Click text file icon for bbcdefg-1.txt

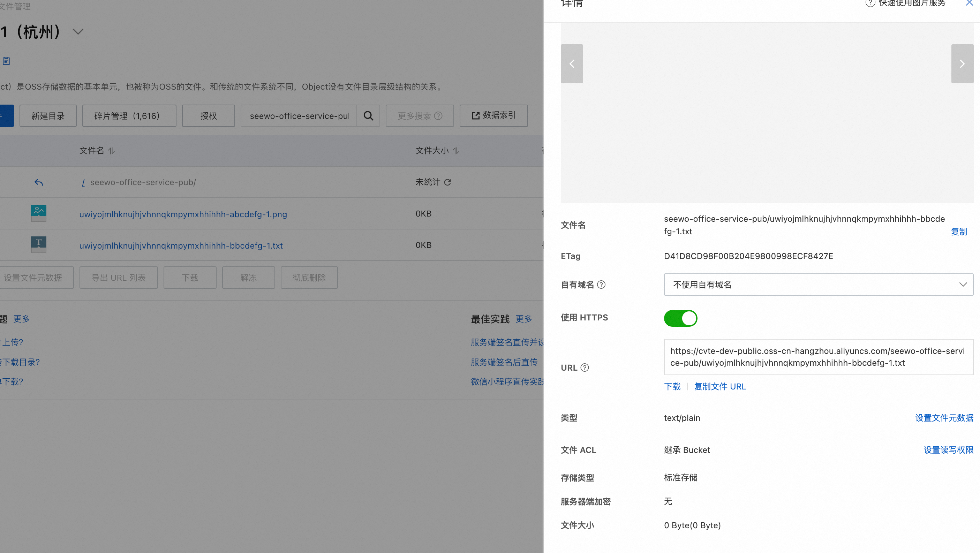[38, 244]
